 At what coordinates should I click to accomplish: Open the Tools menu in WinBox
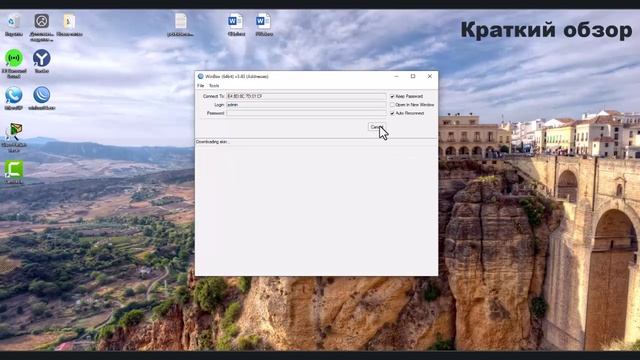point(214,86)
